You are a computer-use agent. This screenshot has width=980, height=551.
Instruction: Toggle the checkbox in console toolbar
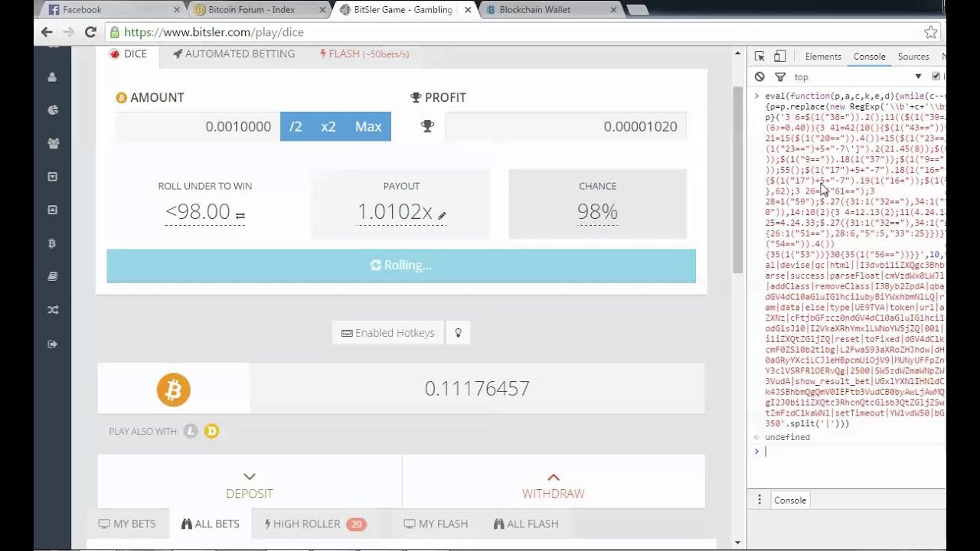(936, 77)
